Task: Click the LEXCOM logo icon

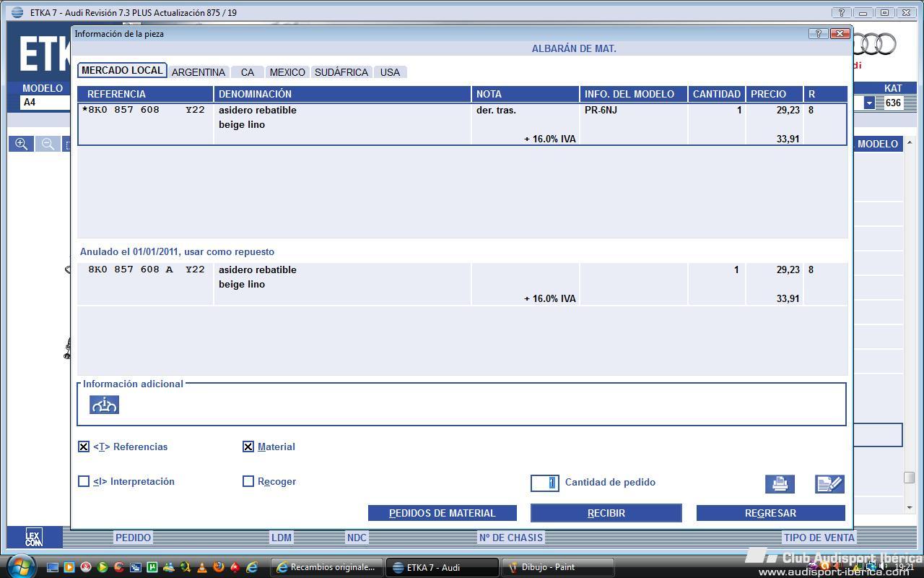Action: tap(34, 538)
